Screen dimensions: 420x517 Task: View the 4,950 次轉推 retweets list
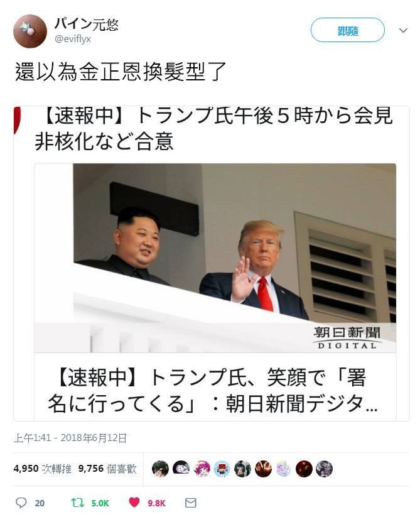(43, 469)
